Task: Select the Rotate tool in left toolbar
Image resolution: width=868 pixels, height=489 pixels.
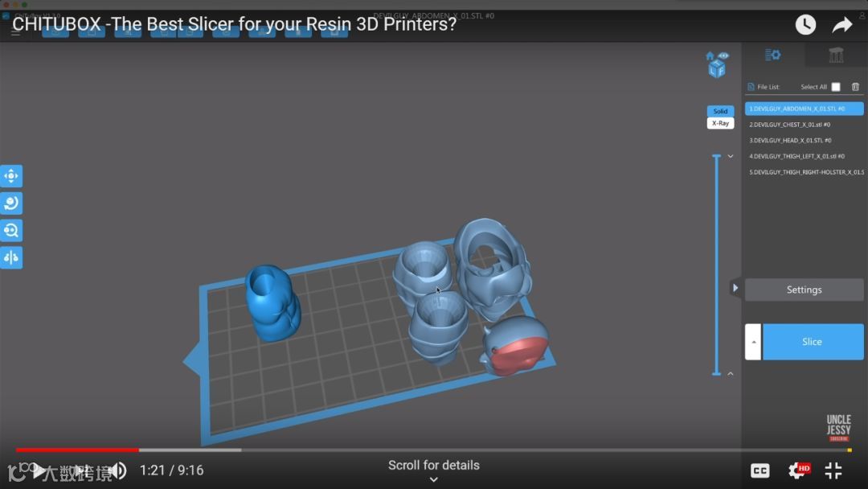Action: coord(11,203)
